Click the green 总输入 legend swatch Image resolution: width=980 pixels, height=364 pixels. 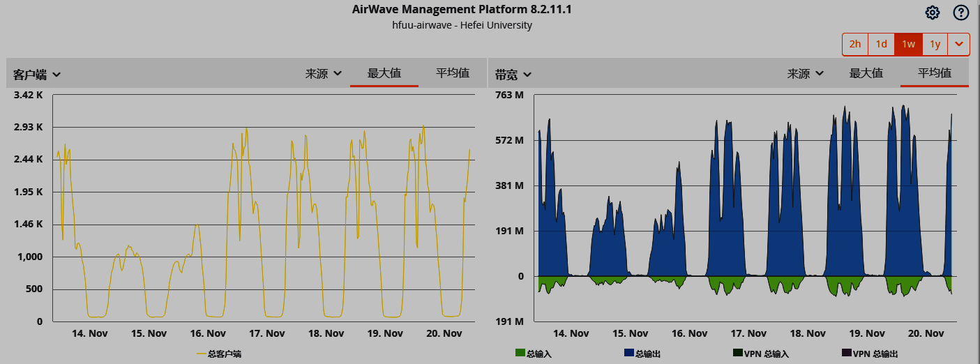coord(520,354)
